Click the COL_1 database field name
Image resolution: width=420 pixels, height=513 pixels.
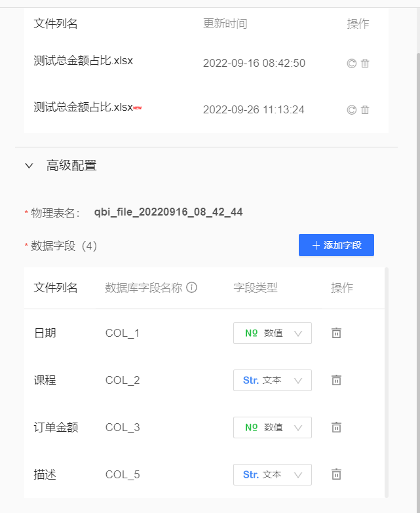click(x=123, y=333)
